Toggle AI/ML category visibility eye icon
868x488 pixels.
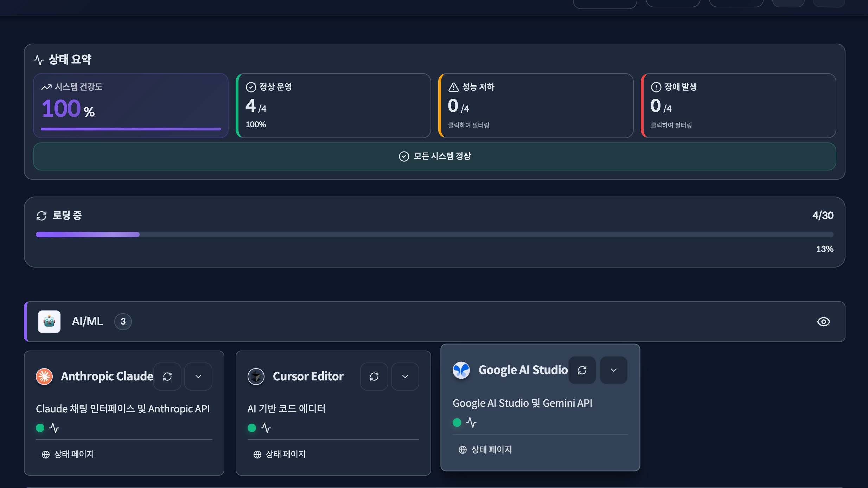(x=823, y=322)
